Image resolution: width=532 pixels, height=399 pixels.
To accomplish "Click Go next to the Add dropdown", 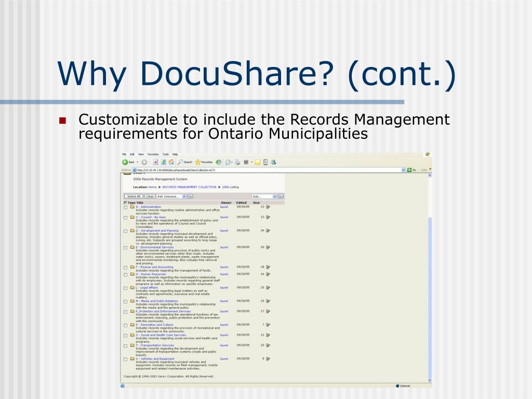I will point(281,196).
